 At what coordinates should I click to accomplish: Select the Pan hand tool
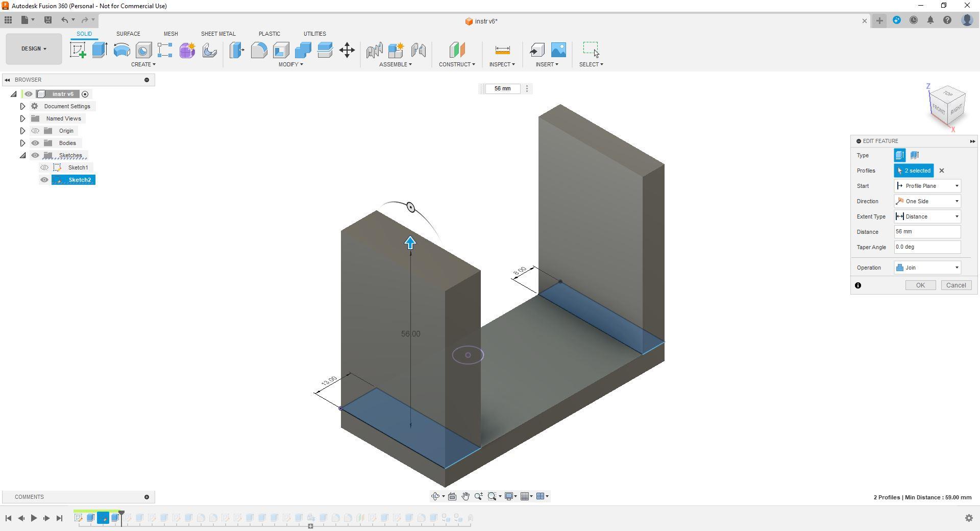tap(465, 496)
